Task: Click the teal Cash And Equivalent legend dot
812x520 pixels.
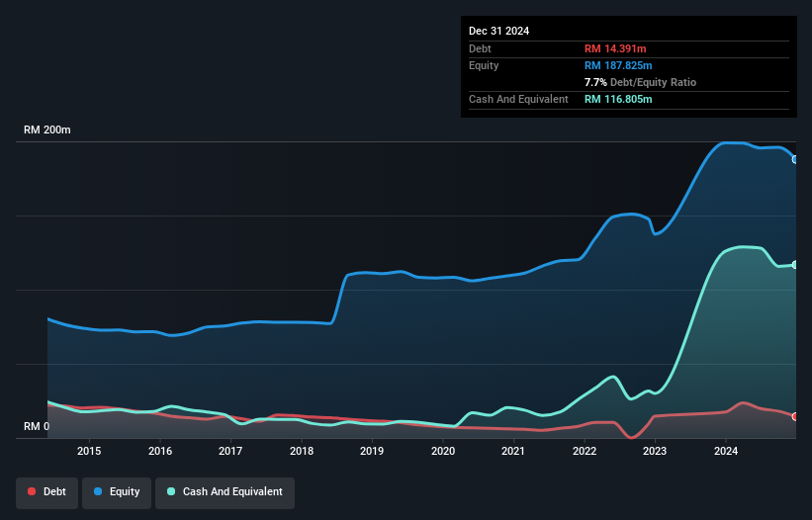Action: coord(171,491)
